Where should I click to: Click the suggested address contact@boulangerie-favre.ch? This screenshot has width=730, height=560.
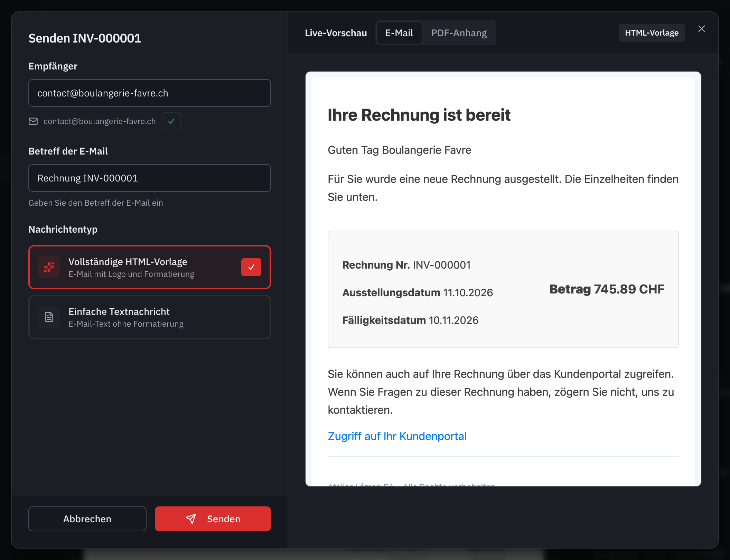(x=100, y=121)
